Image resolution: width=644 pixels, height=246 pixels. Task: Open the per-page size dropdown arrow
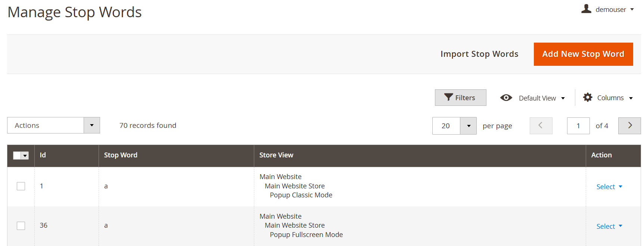(469, 126)
